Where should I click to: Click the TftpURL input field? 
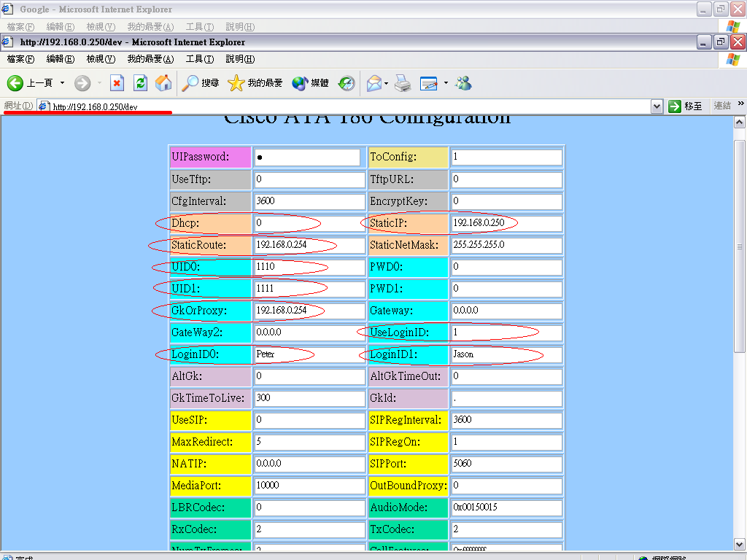[506, 179]
